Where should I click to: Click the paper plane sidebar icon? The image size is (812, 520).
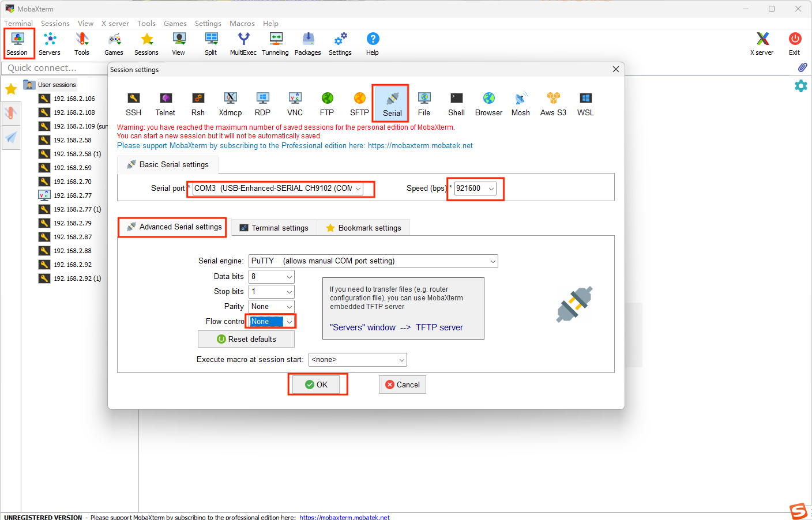(11, 137)
